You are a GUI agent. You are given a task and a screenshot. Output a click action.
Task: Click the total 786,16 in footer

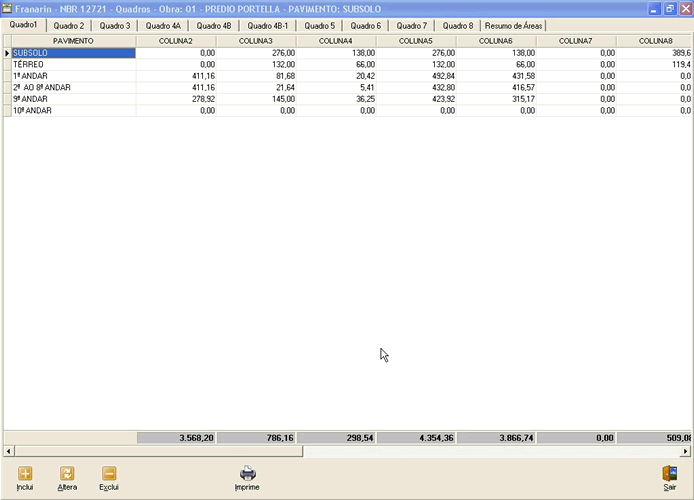point(256,438)
